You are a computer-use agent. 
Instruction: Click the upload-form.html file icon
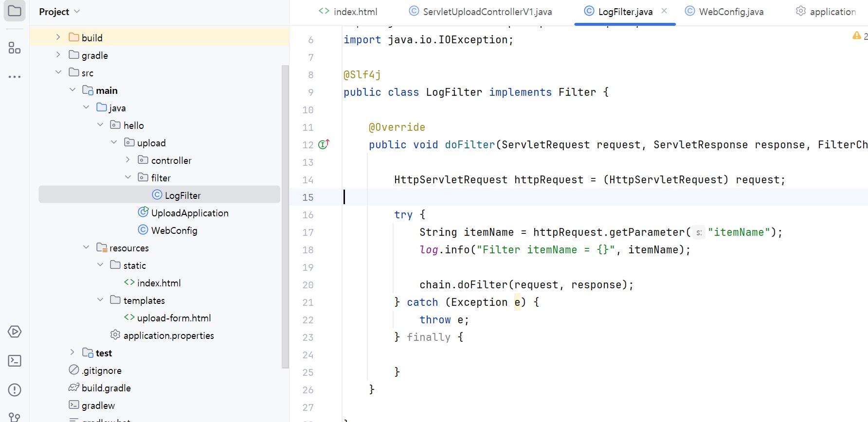pyautogui.click(x=129, y=317)
